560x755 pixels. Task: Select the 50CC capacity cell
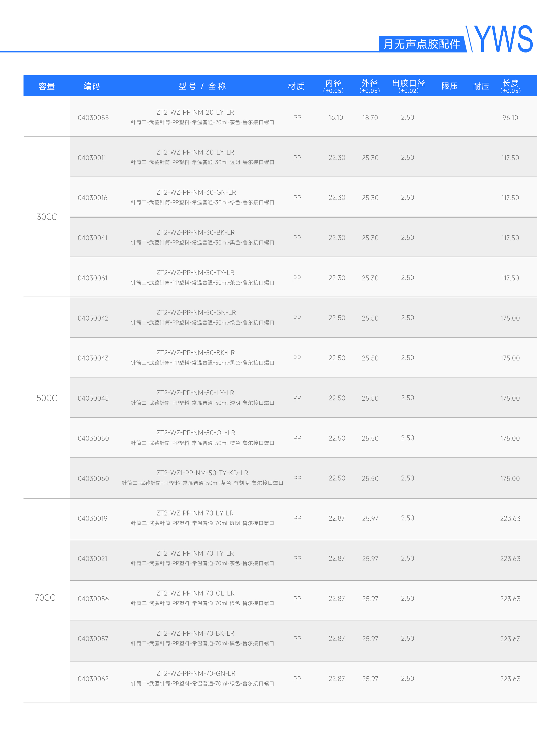point(47,398)
